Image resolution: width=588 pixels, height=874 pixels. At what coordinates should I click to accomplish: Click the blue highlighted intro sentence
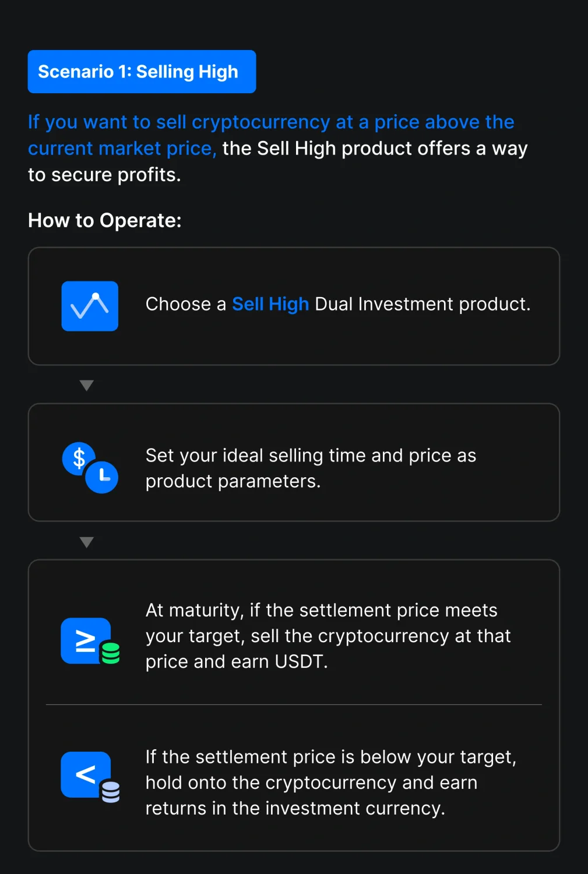pos(271,135)
